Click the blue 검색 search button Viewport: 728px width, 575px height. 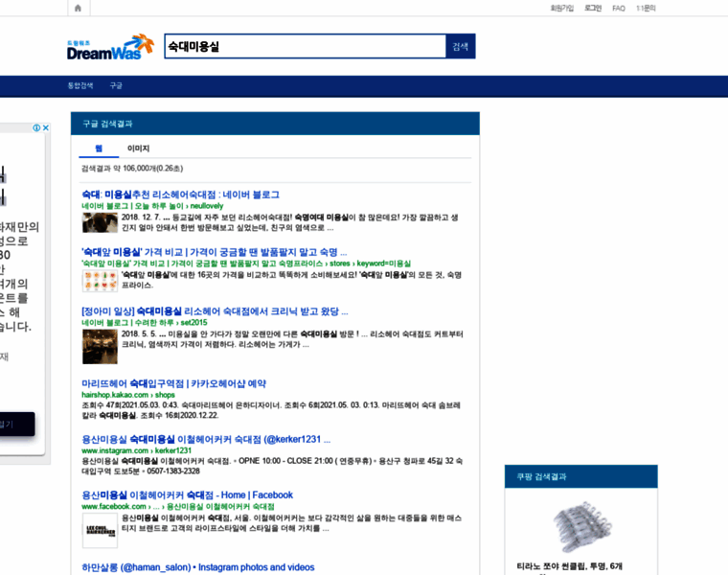[460, 46]
